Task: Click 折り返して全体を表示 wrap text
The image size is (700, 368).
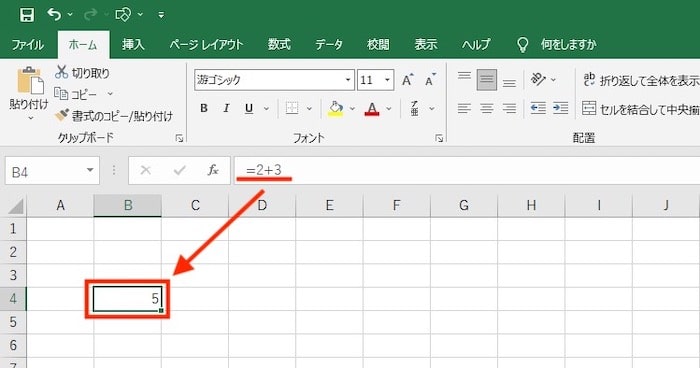Action: coord(641,80)
